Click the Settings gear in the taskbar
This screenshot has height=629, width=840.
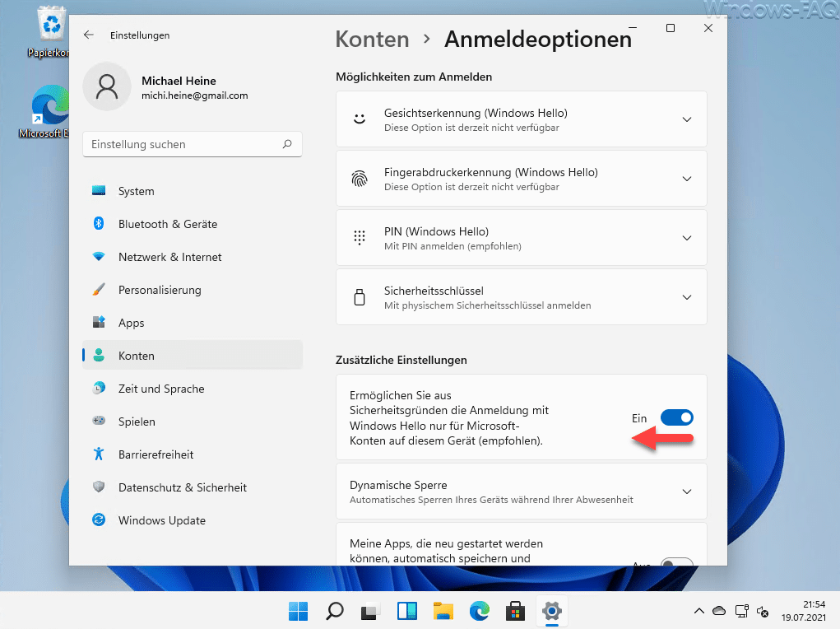552,611
